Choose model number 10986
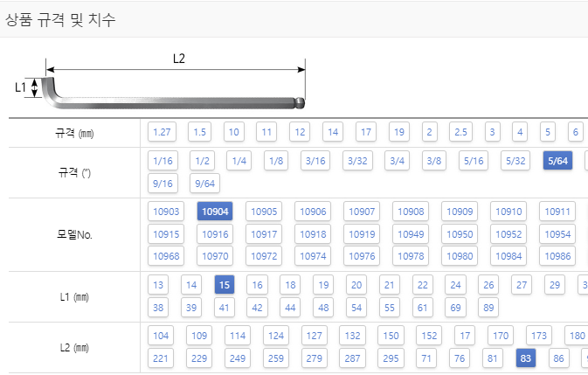The height and width of the screenshot is (375, 588). click(557, 256)
